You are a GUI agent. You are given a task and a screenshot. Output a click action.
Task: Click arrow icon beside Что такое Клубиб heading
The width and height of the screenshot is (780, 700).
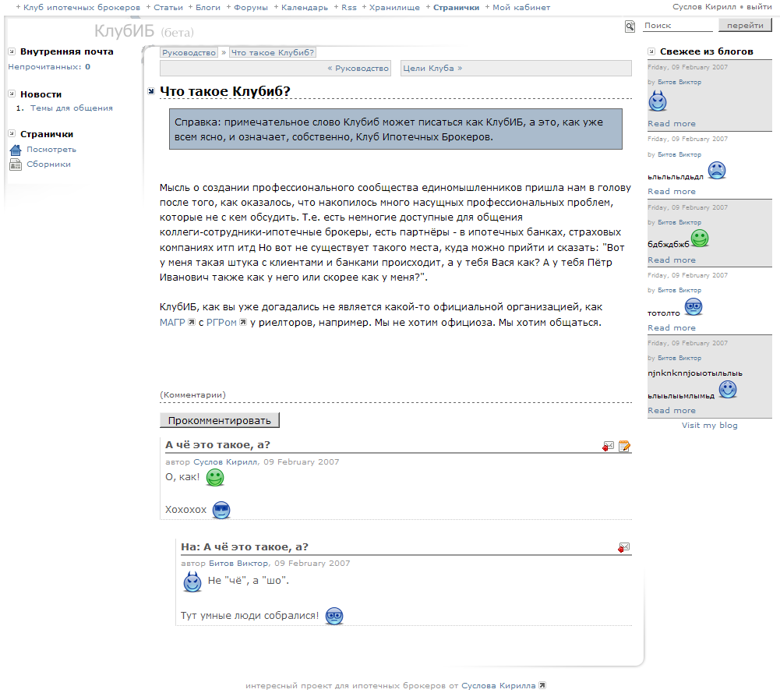[151, 93]
